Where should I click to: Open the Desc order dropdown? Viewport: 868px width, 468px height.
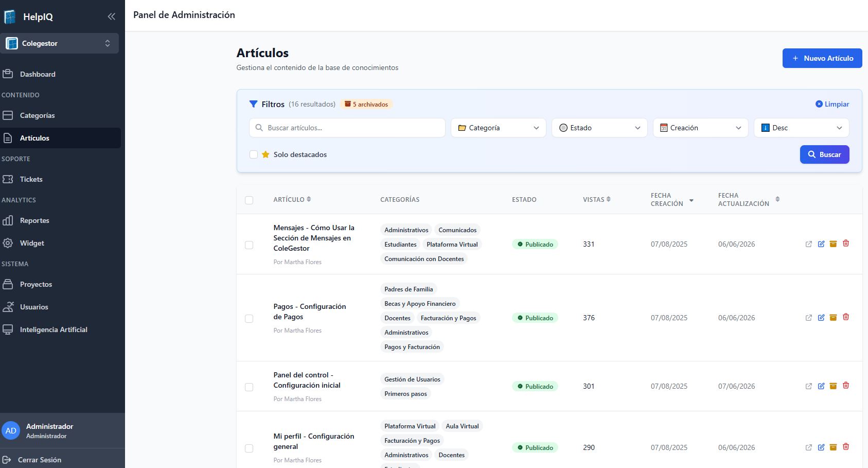801,128
